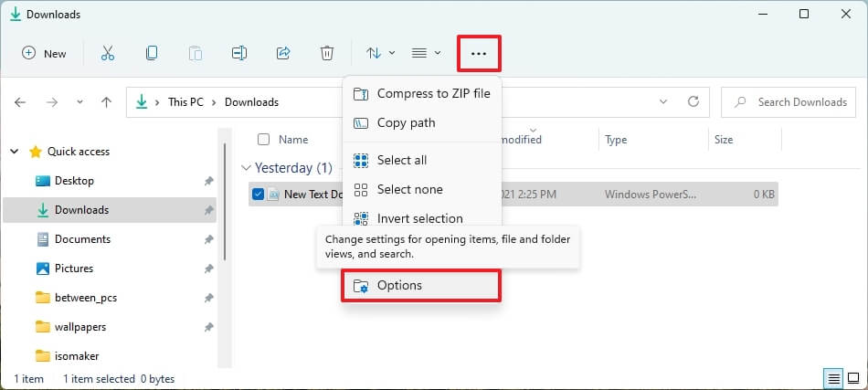Click the Copy icon in toolbar

[152, 53]
